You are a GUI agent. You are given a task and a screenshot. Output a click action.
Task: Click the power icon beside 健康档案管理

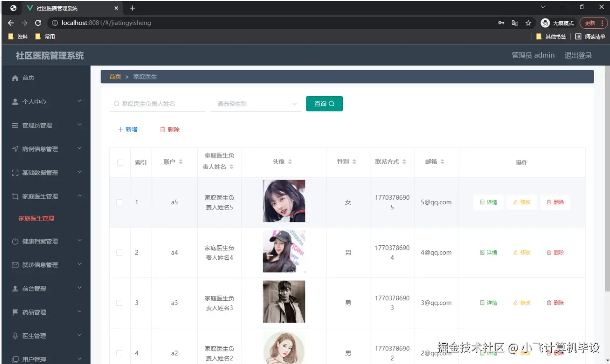pyautogui.click(x=15, y=241)
